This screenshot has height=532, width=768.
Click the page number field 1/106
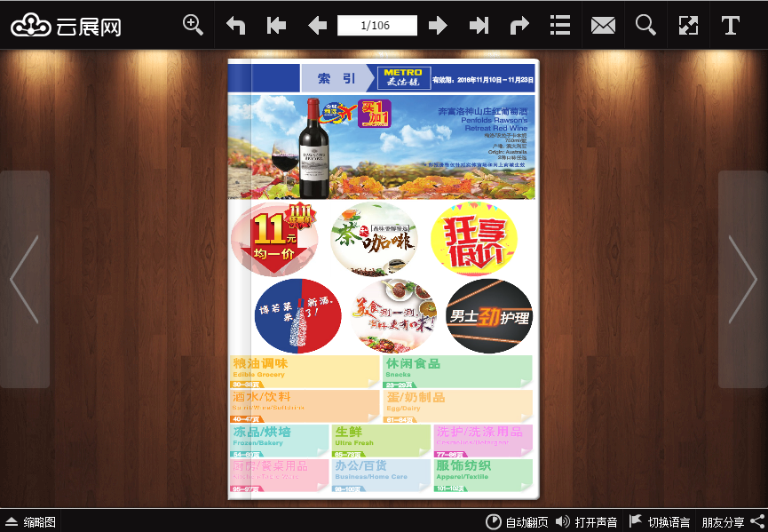(x=376, y=25)
